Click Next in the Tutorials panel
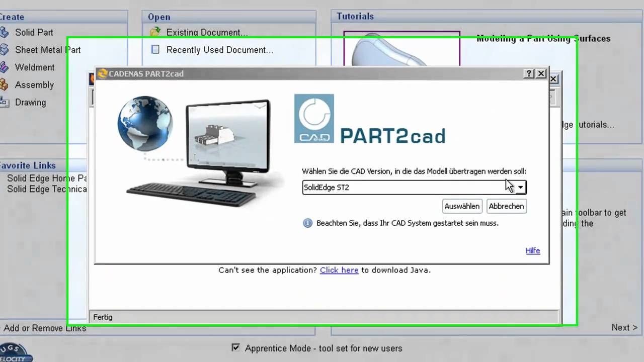Image resolution: width=644 pixels, height=362 pixels. point(624,327)
